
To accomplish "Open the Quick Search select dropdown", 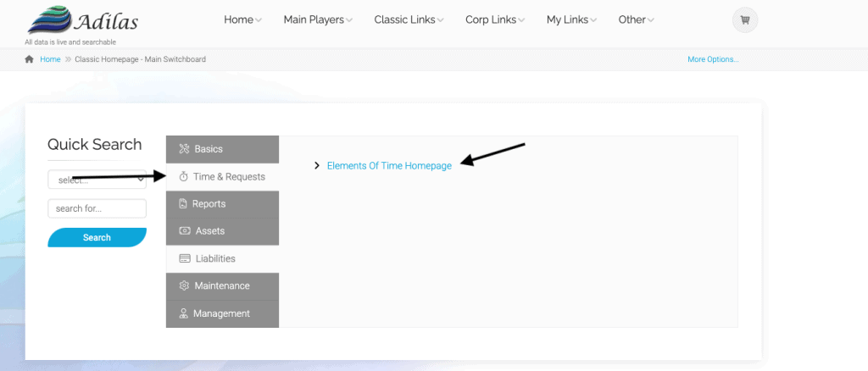I will [x=97, y=180].
